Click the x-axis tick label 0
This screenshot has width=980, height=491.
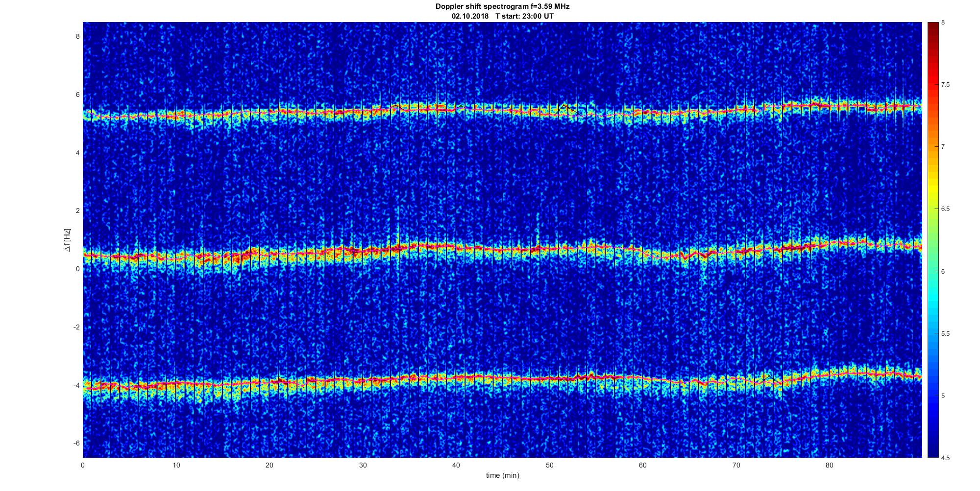click(83, 465)
